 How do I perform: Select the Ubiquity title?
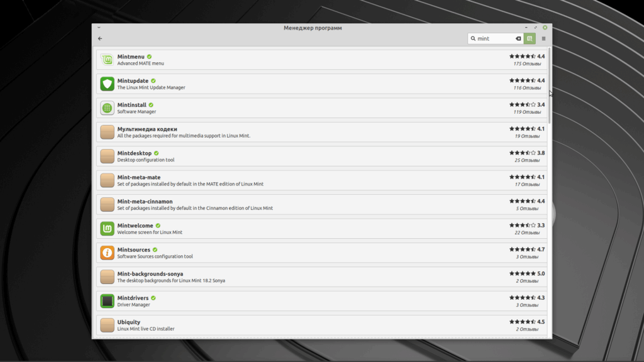pyautogui.click(x=128, y=322)
